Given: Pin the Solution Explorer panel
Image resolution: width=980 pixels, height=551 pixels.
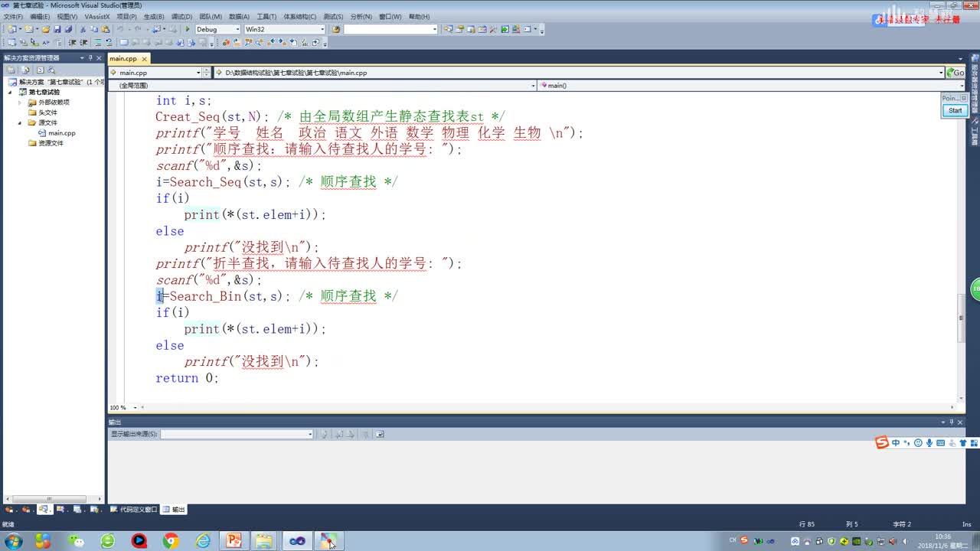Looking at the screenshot, I should point(90,57).
